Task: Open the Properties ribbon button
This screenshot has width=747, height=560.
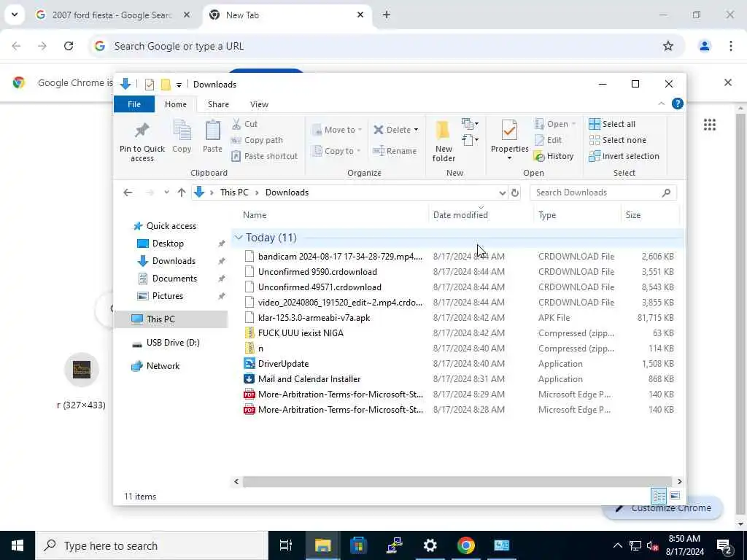Action: [509, 141]
